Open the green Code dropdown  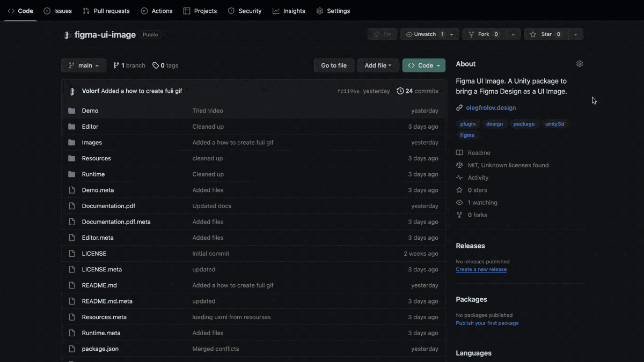(424, 65)
